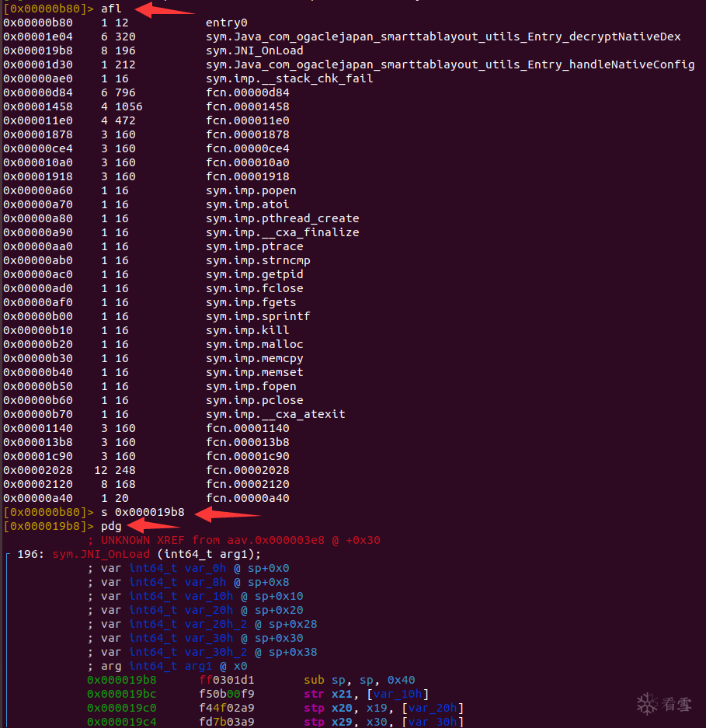This screenshot has height=728, width=706.
Task: Click disassembly address 0x000019bc
Action: point(122,694)
